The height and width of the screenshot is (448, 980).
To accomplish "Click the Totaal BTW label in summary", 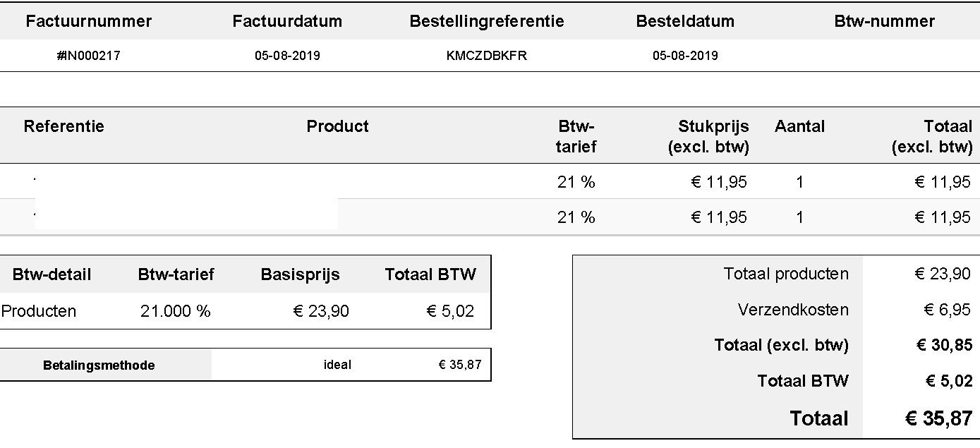I will 803,381.
